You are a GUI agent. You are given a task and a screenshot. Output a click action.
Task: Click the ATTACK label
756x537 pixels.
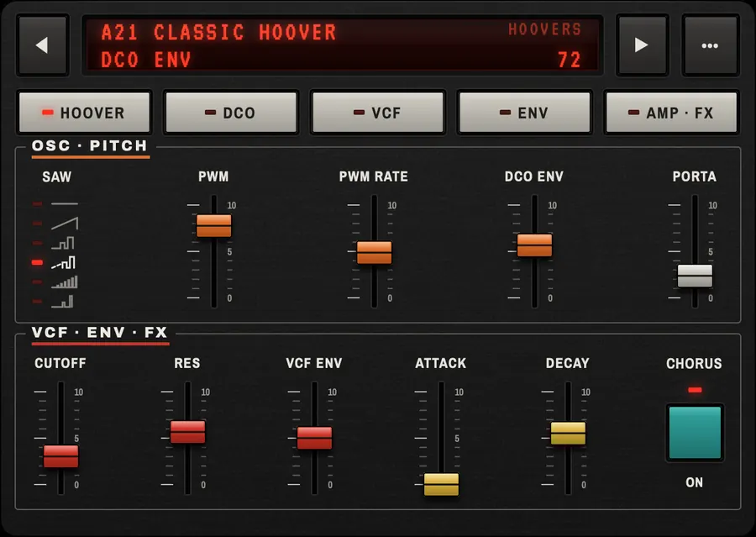pos(441,363)
